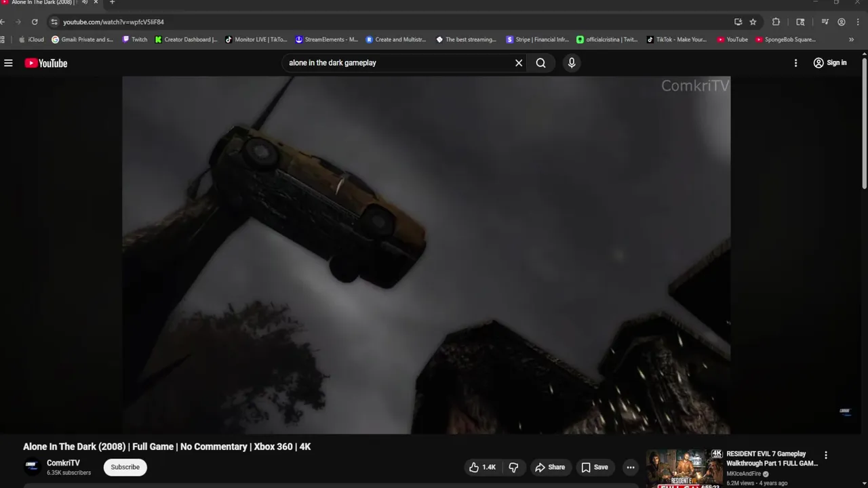
Task: Open search side panel icon in toolbar
Action: [800, 22]
